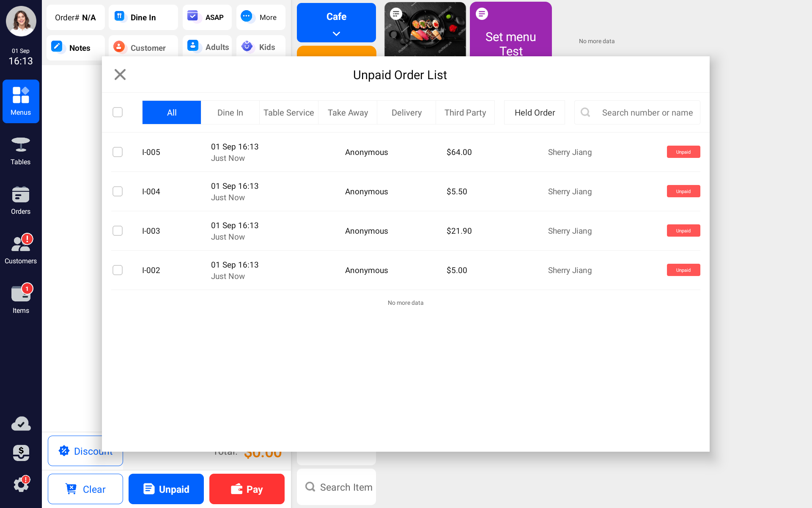
Task: Click the user profile avatar
Action: point(21,21)
